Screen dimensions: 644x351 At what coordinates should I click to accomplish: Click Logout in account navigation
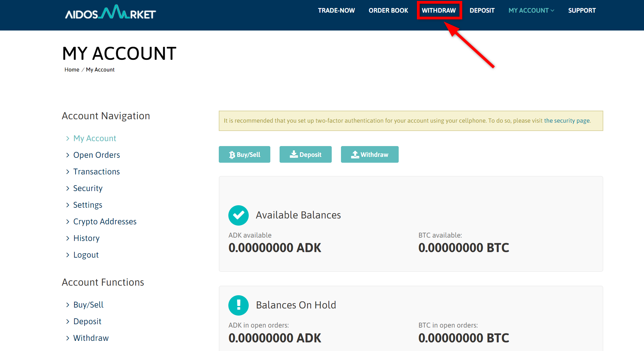coord(86,255)
